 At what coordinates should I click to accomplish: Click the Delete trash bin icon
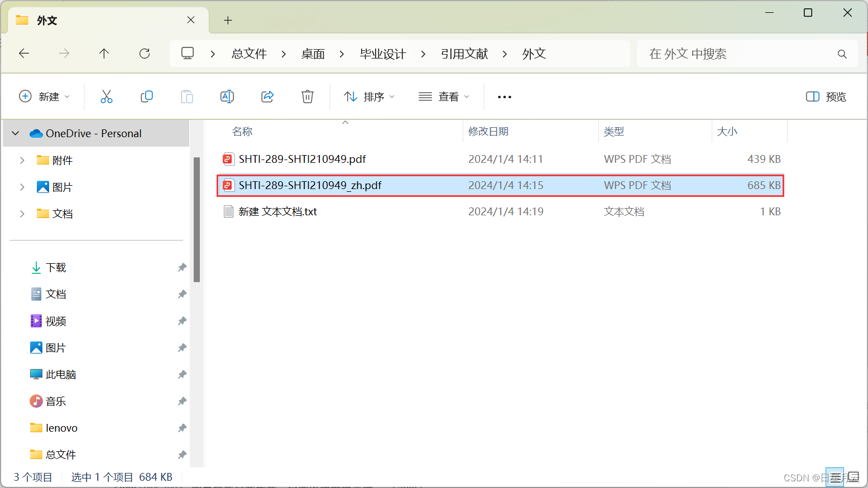click(x=308, y=96)
